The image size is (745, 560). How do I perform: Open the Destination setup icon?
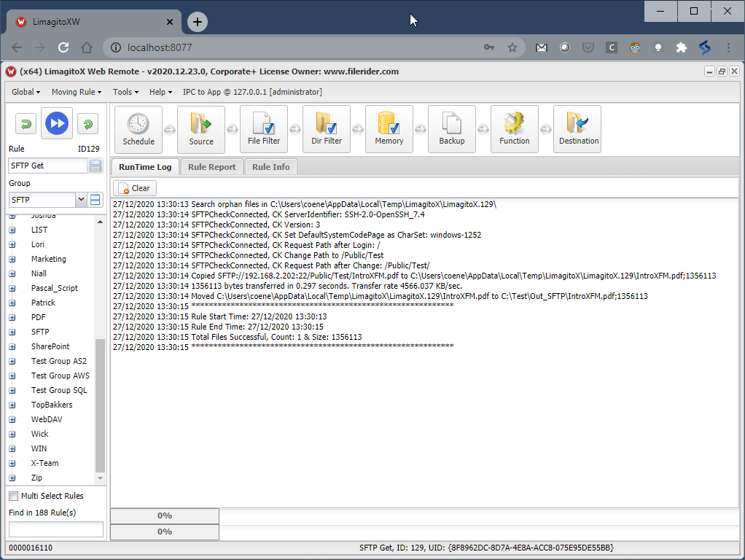[x=577, y=128]
